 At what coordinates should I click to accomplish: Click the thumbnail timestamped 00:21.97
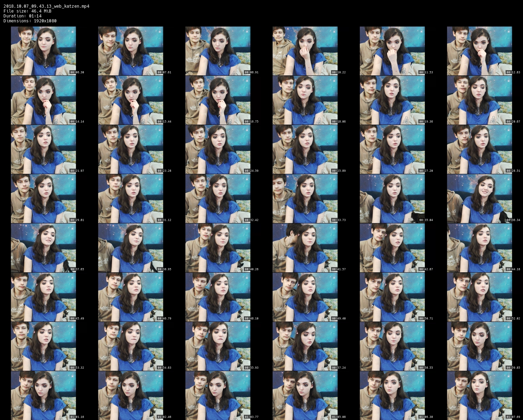tap(43, 149)
